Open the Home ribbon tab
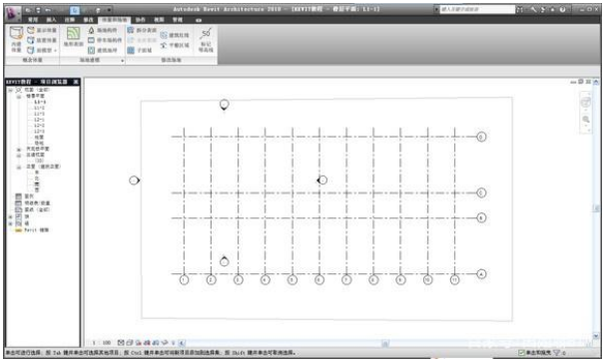Image resolution: width=611 pixels, height=364 pixels. click(33, 20)
